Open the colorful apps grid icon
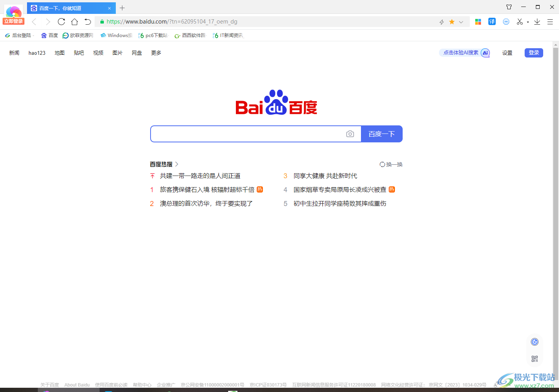 tap(478, 22)
